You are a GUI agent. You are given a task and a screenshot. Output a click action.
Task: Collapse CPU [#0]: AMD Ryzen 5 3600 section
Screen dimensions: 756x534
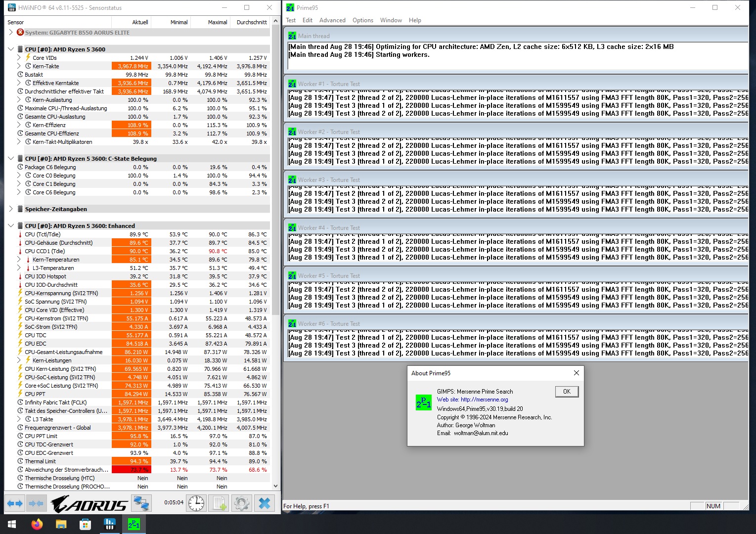click(x=11, y=49)
